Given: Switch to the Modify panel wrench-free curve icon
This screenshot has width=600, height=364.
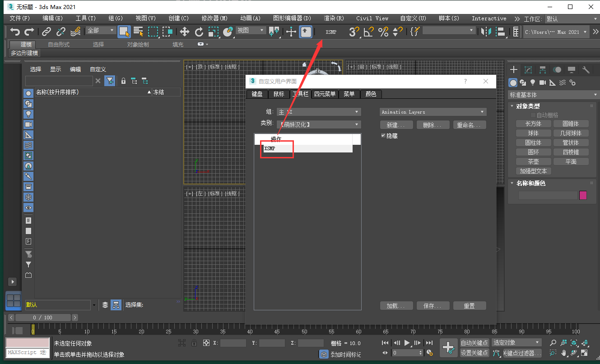Looking at the screenshot, I should point(528,69).
